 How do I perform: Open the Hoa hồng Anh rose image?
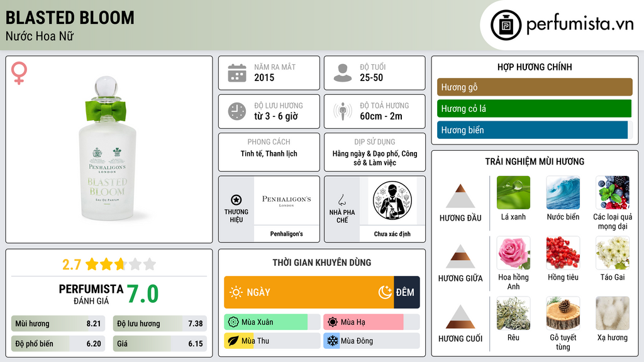[x=513, y=253]
